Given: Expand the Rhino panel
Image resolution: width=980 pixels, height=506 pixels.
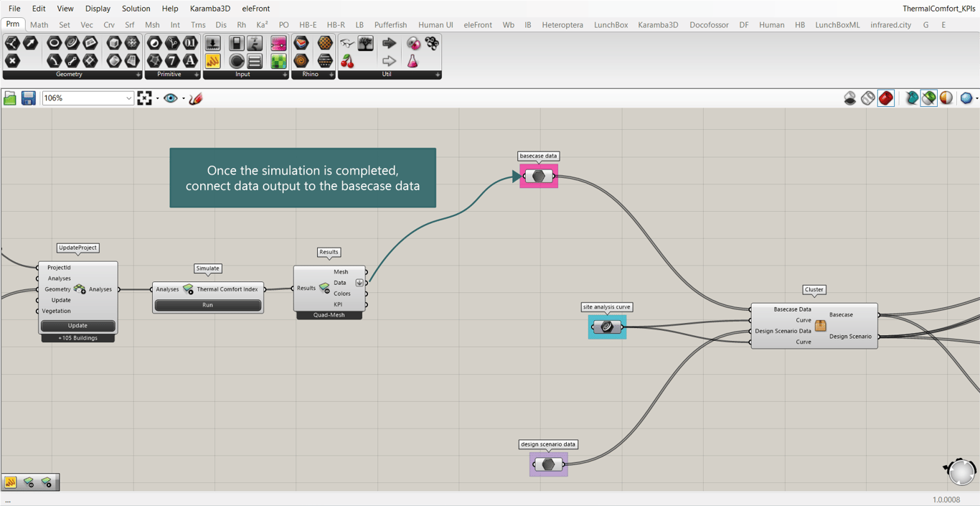Looking at the screenshot, I should pos(331,75).
